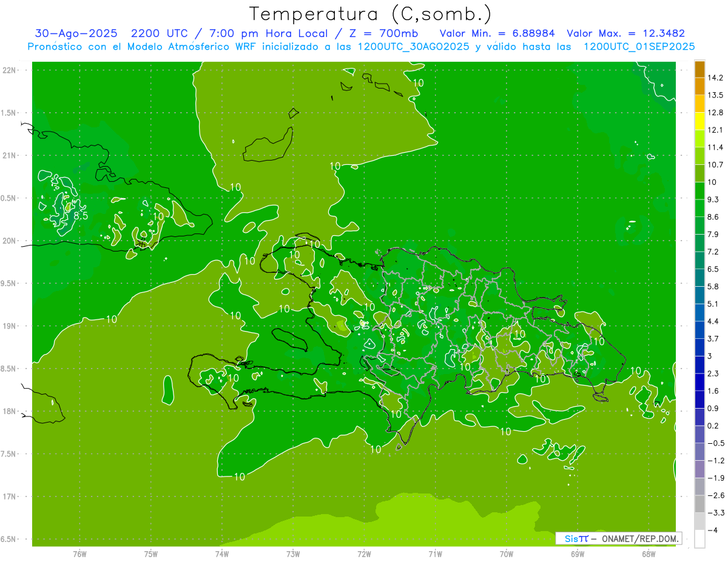This screenshot has width=728, height=562.
Task: Click the '-0.5' color bar label
Action: point(715,443)
